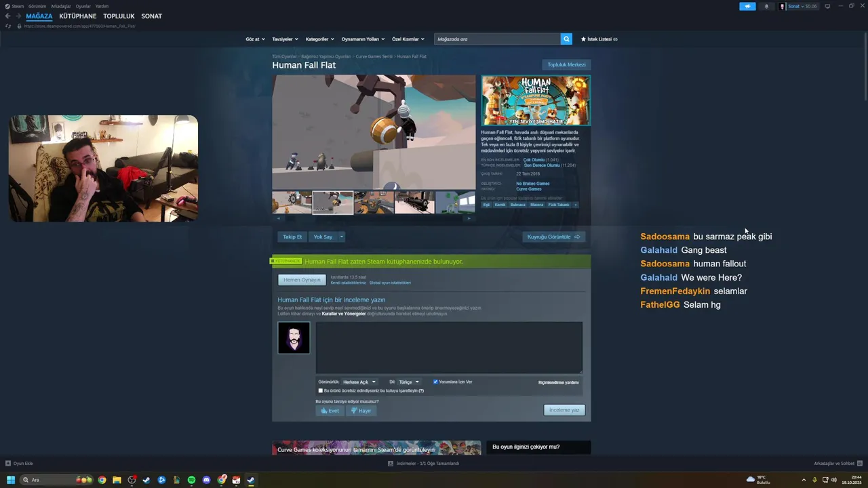Open Chrome from the taskbar
This screenshot has height=488, width=868.
click(x=102, y=480)
